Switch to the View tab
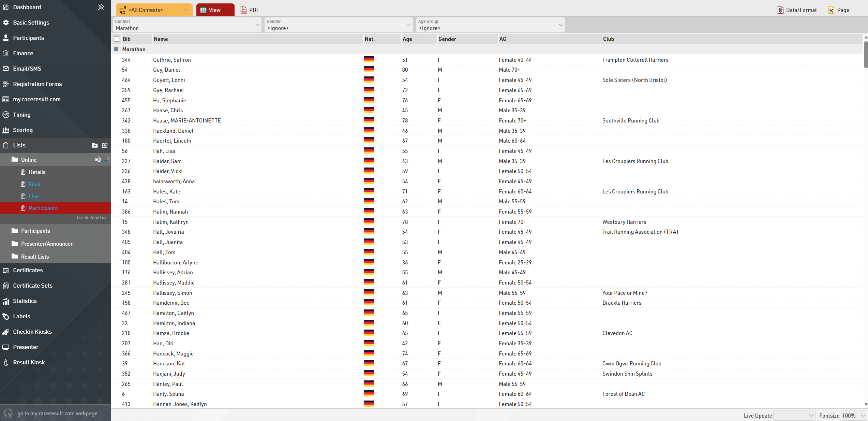The height and width of the screenshot is (421, 868). point(215,10)
